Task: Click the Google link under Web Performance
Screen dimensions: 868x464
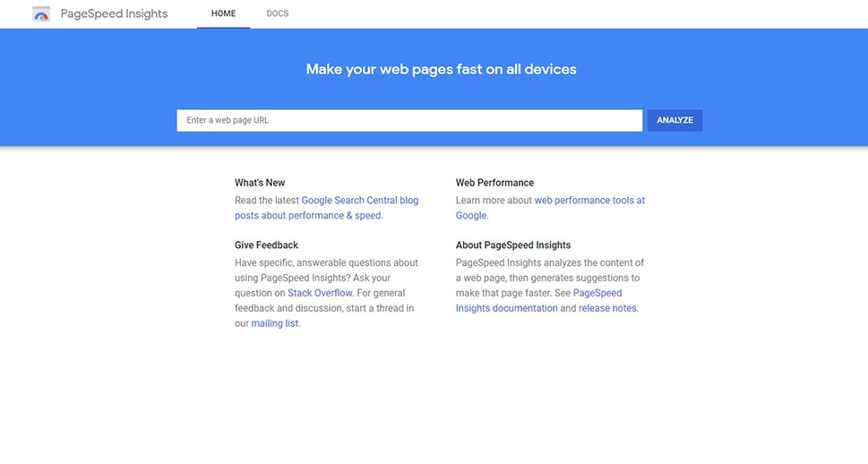Action: (471, 215)
